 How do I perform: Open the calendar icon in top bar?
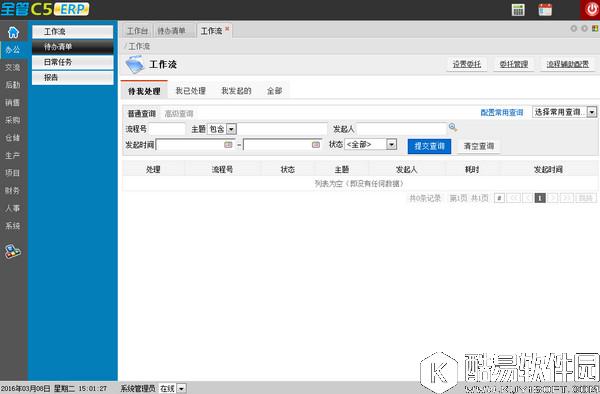click(545, 10)
